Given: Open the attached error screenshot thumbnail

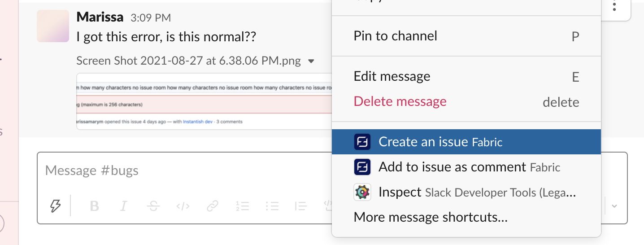Looking at the screenshot, I should 205,101.
